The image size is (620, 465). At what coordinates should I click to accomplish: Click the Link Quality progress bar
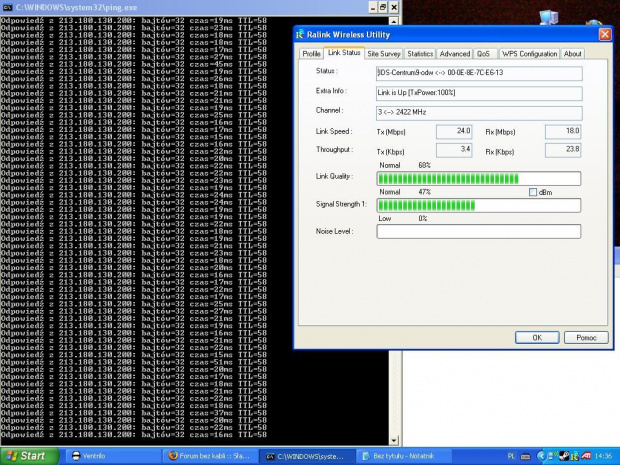(478, 179)
